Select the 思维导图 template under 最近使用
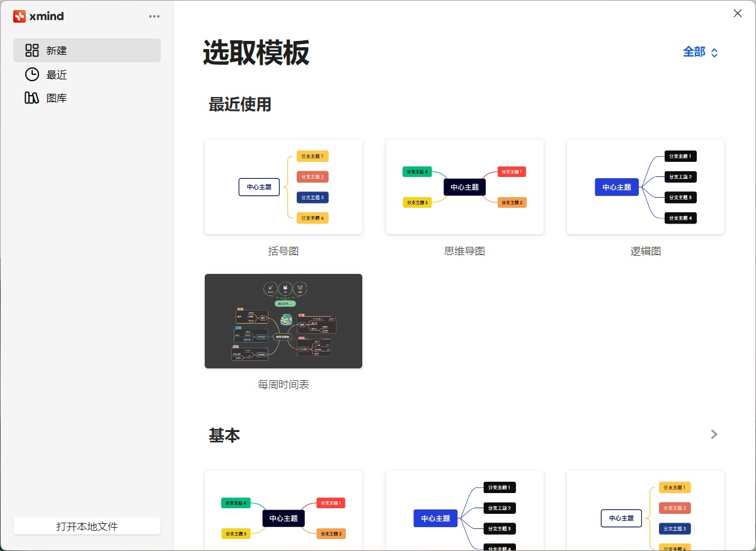Screen dimensions: 756x551 pyautogui.click(x=464, y=186)
